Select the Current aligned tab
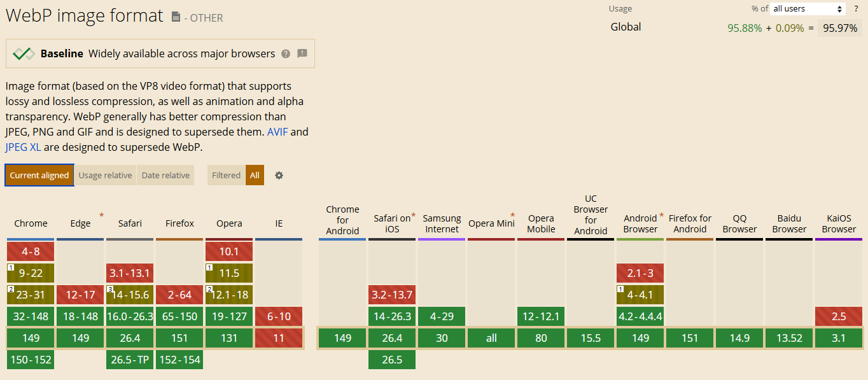The width and height of the screenshot is (868, 380). [x=39, y=175]
